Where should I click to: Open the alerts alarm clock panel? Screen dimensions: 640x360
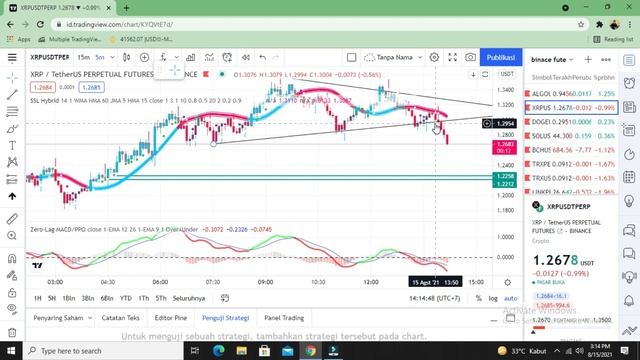(629, 83)
